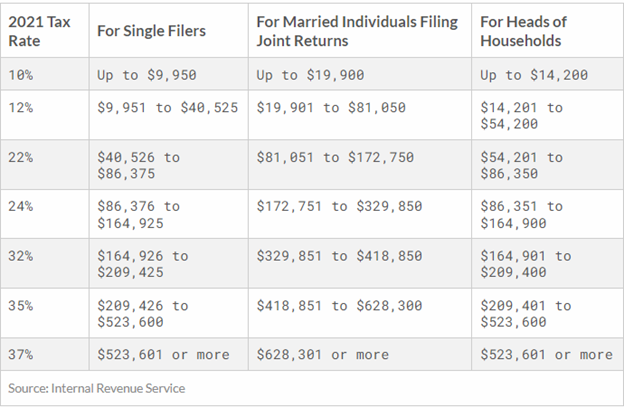624x408 pixels.
Task: Select the 22% tax rate cell
Action: tap(20, 158)
